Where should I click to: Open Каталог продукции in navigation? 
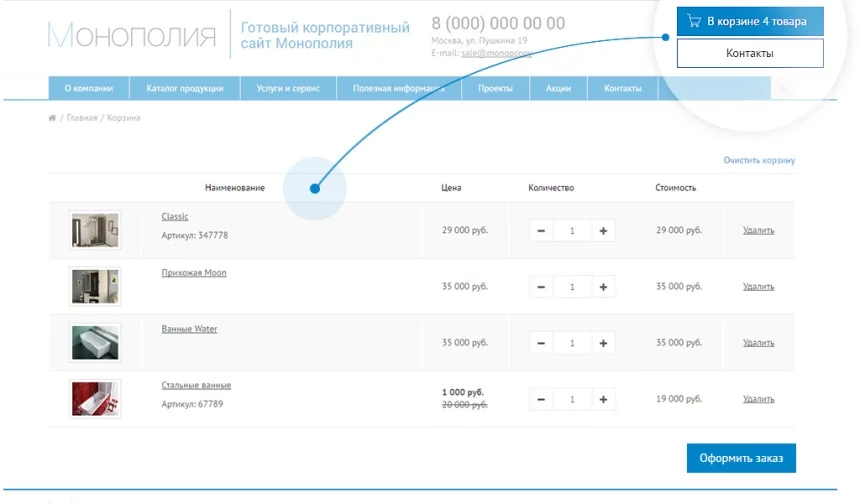pyautogui.click(x=184, y=89)
